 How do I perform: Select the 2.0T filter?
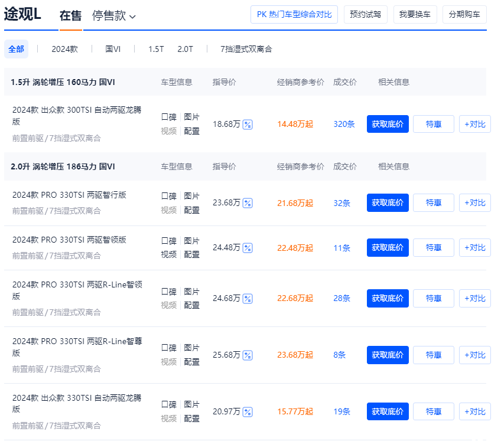(185, 49)
